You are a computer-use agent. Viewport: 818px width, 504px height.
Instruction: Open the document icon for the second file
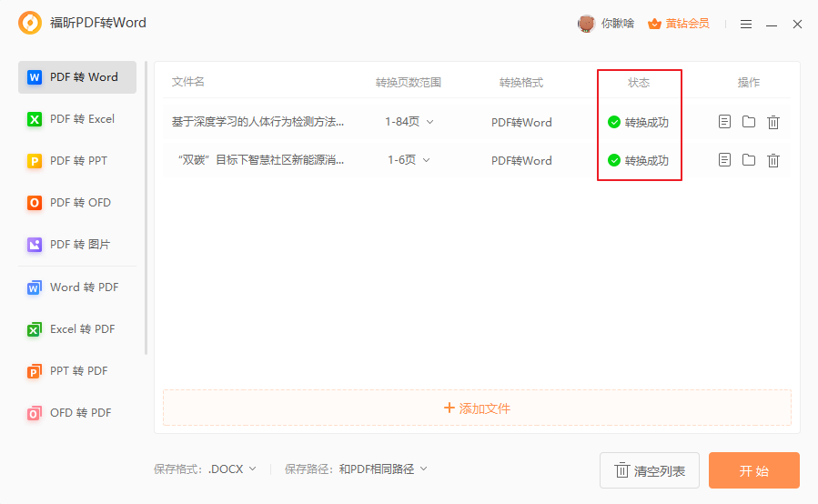(x=724, y=160)
